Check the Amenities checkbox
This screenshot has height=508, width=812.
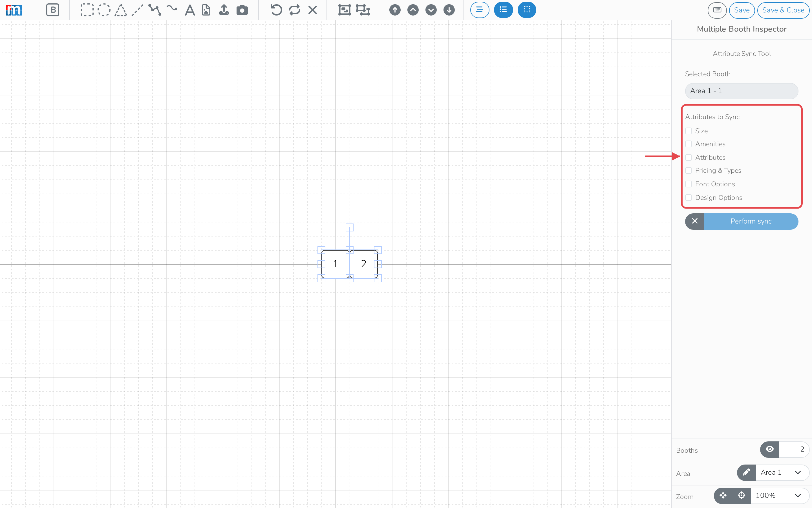[x=689, y=144]
